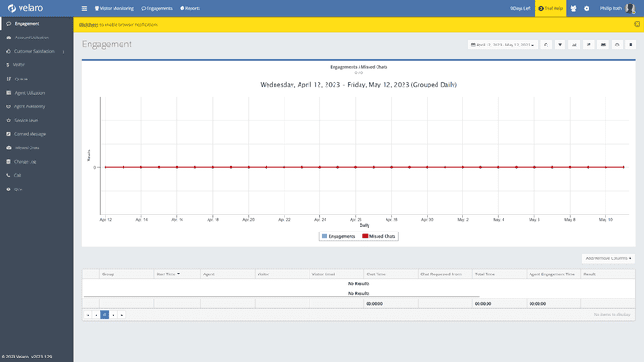Click the bookmark icon in report toolbar
644x362 pixels.
pyautogui.click(x=631, y=44)
